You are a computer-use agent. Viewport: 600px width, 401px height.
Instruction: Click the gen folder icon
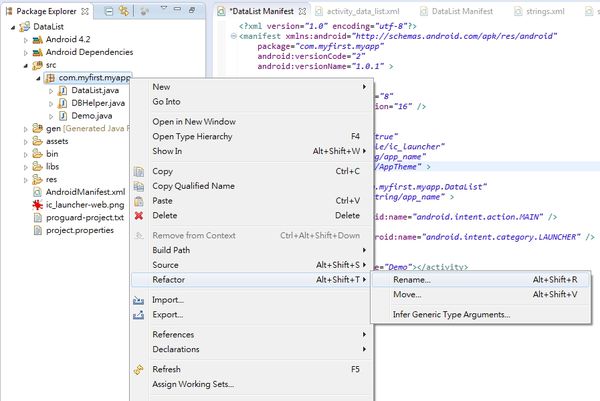38,128
